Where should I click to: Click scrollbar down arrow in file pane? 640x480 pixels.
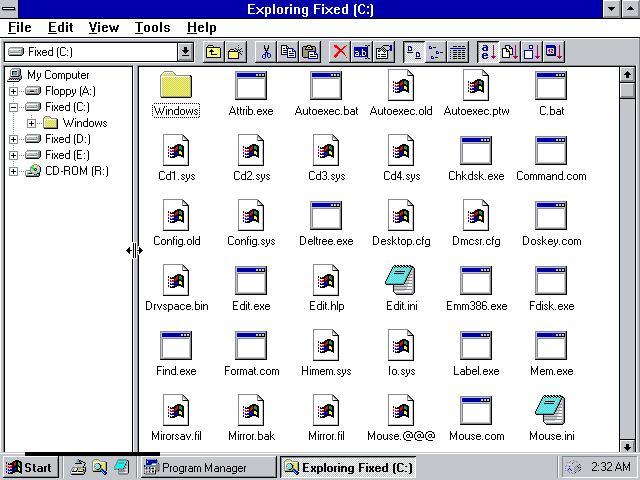[x=627, y=446]
